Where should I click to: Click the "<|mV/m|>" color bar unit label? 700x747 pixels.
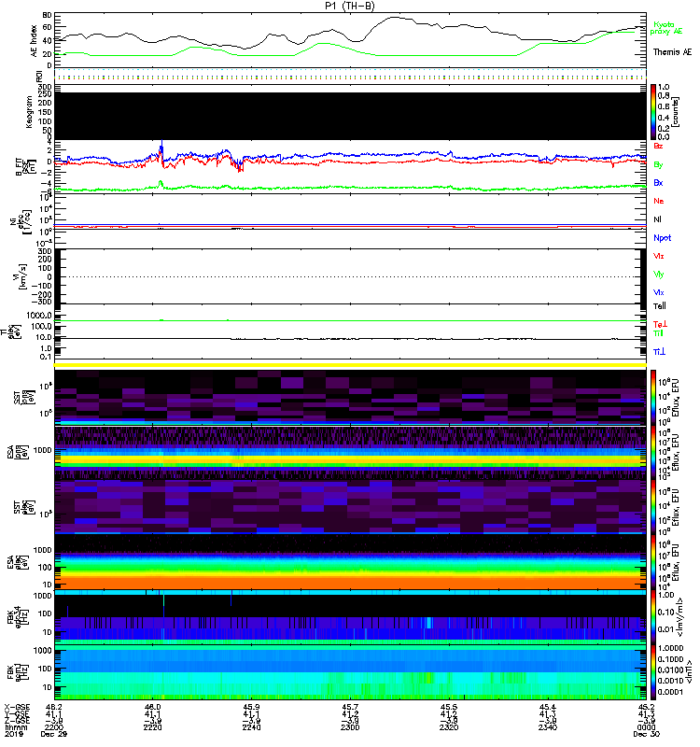point(681,617)
